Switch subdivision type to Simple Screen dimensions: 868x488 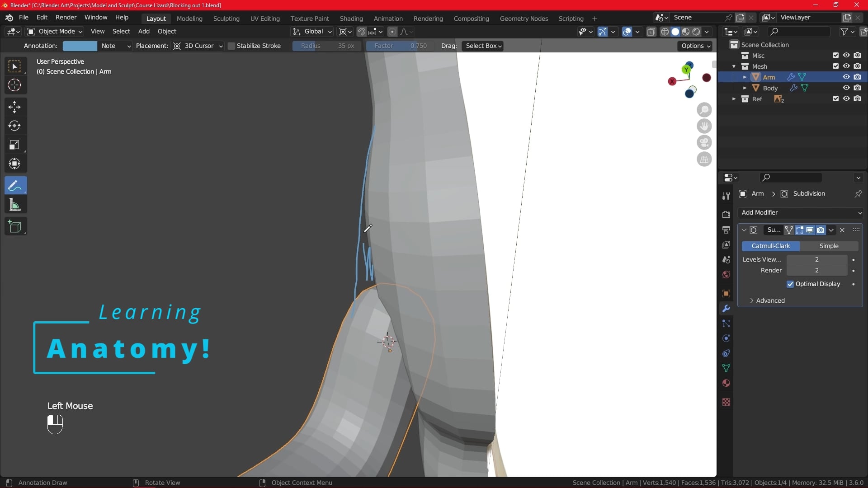(x=828, y=246)
